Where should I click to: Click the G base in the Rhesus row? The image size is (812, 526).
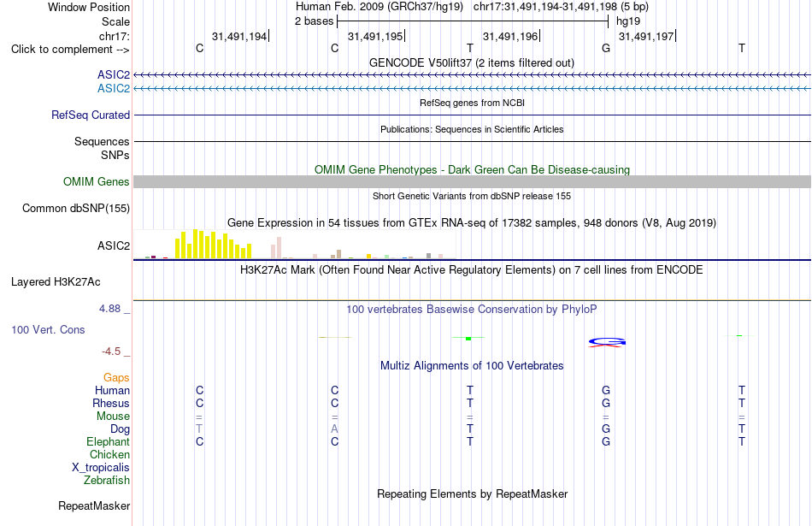(606, 403)
